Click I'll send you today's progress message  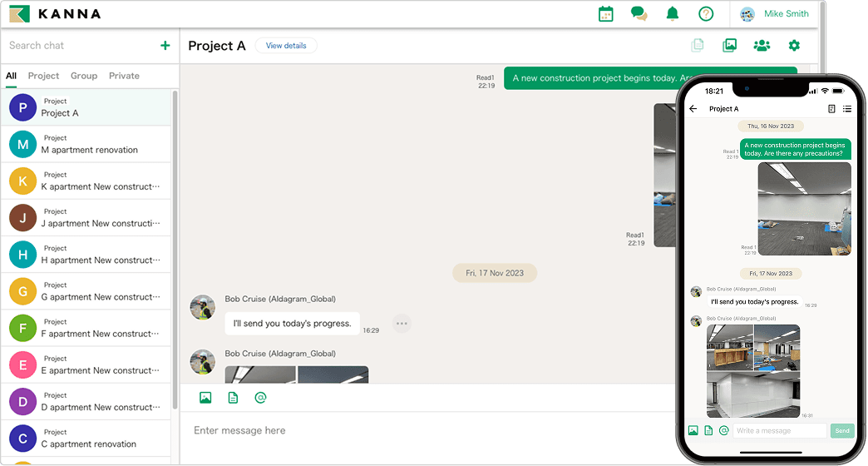point(293,324)
